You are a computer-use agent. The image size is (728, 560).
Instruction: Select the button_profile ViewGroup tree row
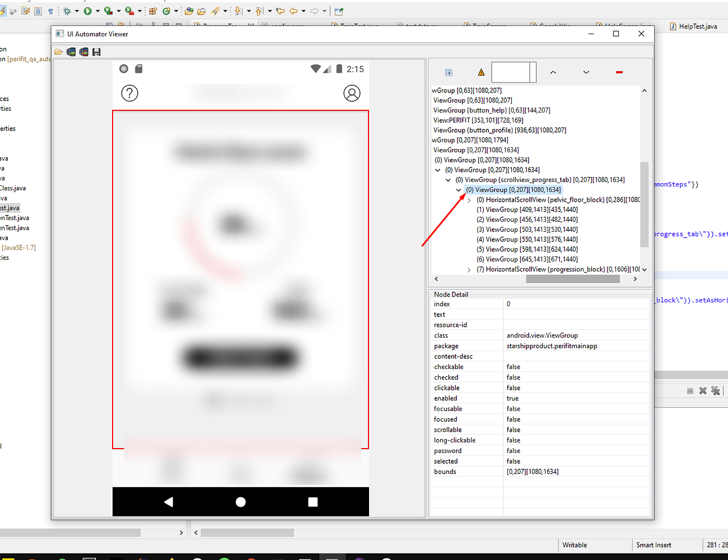[500, 130]
